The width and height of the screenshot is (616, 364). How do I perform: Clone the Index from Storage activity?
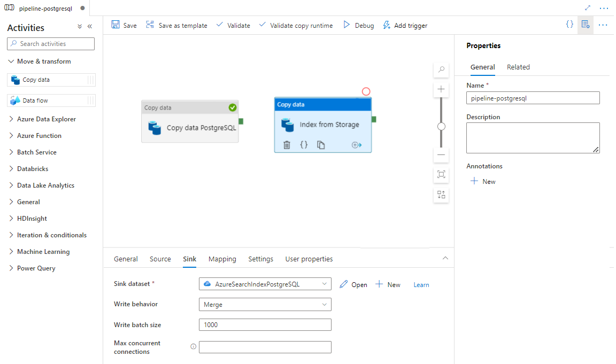coord(321,145)
